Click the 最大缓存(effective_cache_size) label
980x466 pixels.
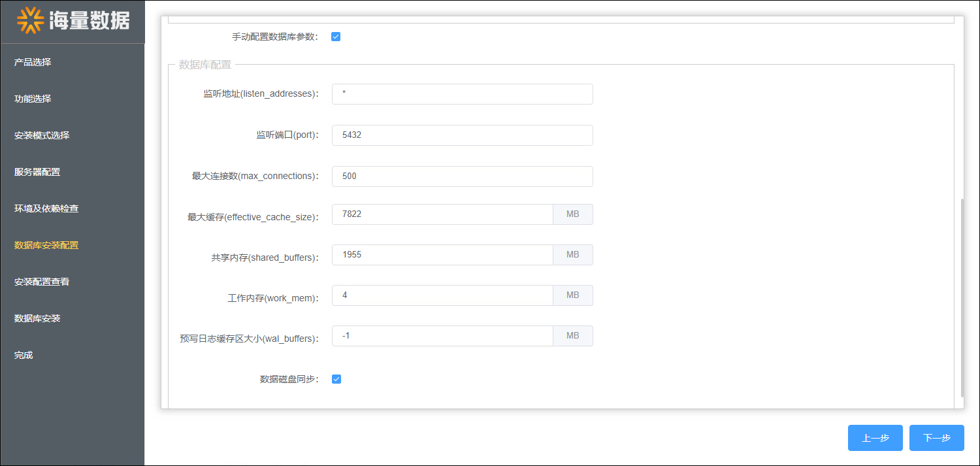click(253, 217)
